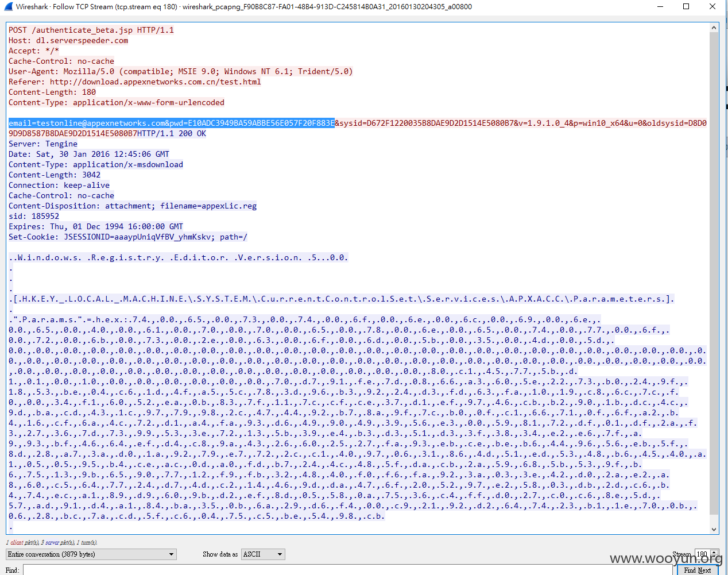Click the HKEY_LOCAL_MACHINE registry path line
Image resolution: width=728 pixels, height=575 pixels.
pos(342,299)
